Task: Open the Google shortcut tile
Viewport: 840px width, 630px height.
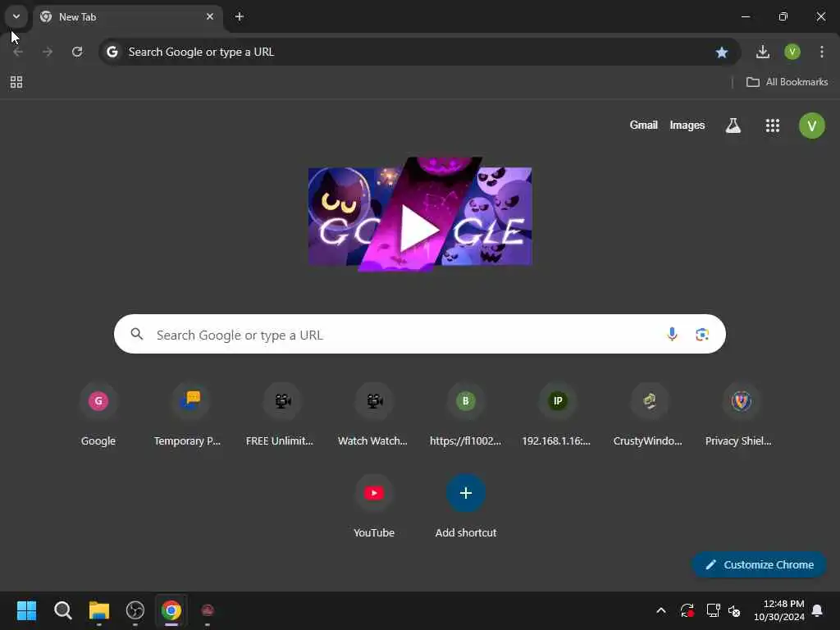Action: [x=98, y=415]
